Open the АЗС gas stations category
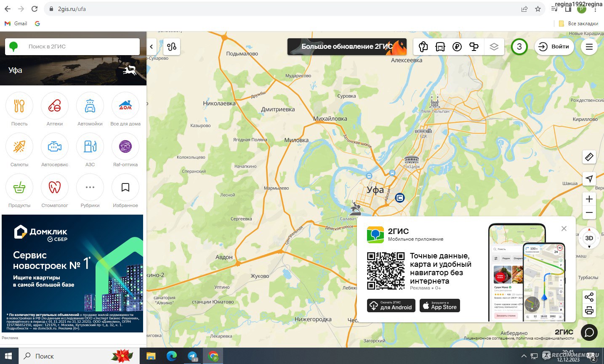 click(90, 146)
